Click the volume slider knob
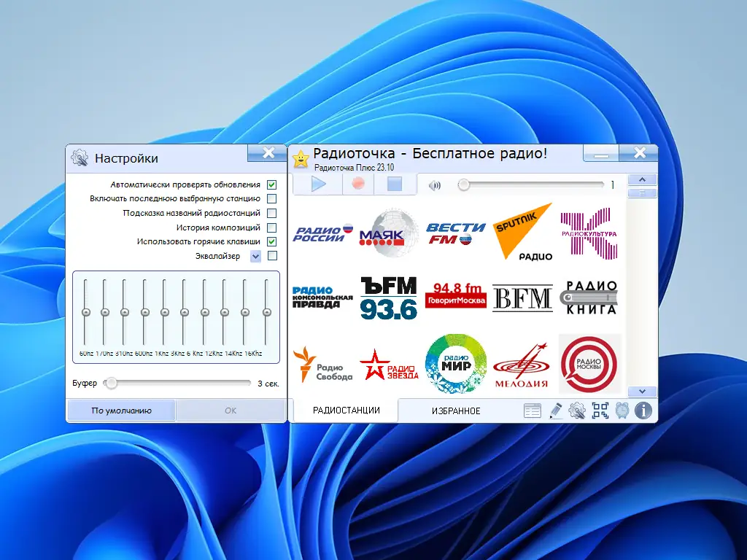Screen dimensions: 747x560 [463, 184]
